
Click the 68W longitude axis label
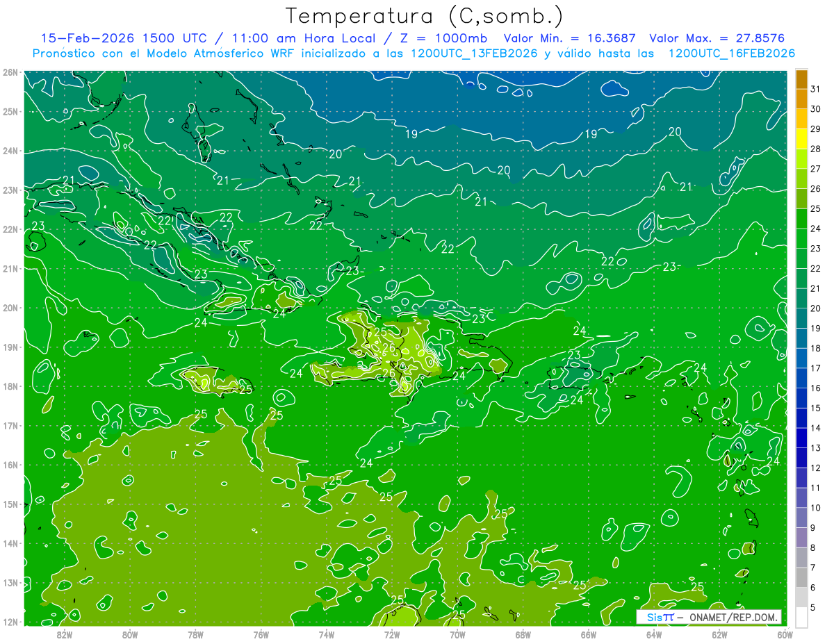point(523,634)
